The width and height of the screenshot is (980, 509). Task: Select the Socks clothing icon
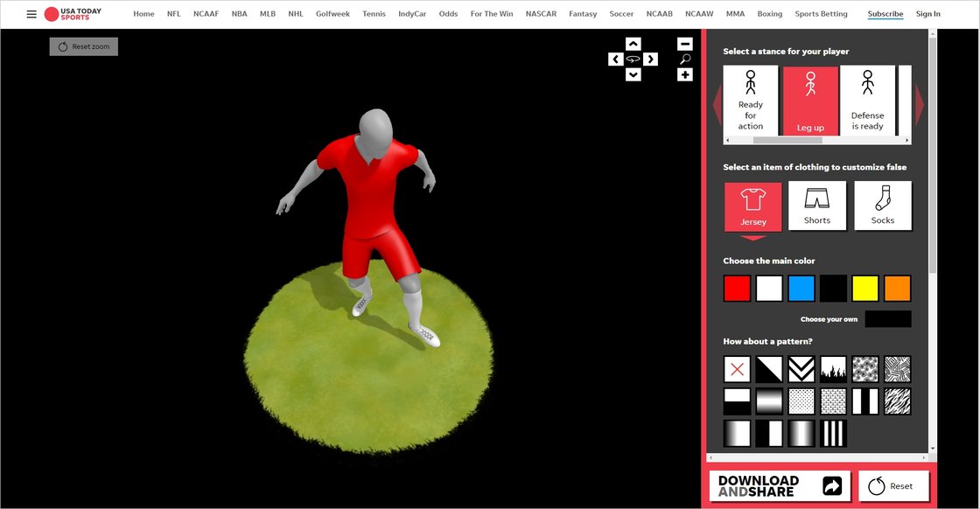point(883,206)
